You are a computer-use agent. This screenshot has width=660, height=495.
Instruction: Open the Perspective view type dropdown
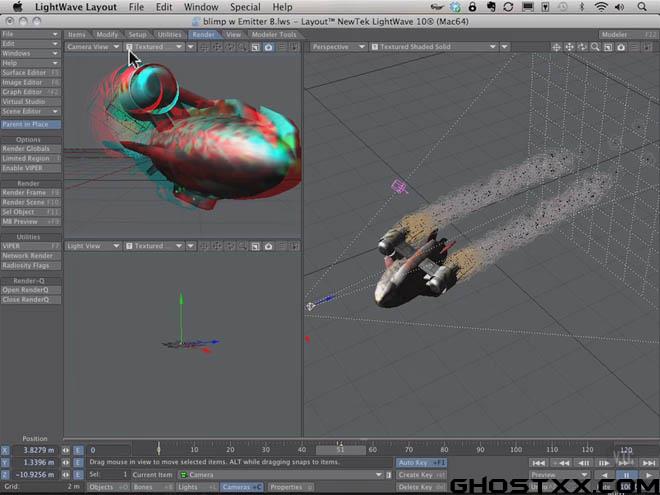pos(338,47)
